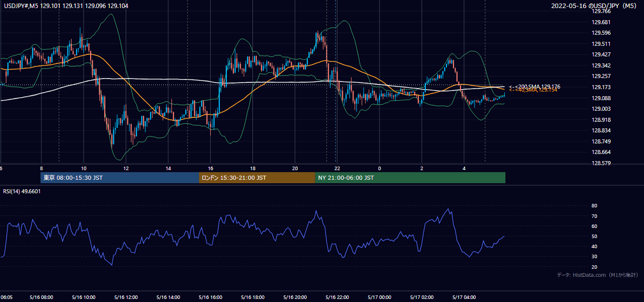Image resolution: width=644 pixels, height=302 pixels.
Task: Click price axis value 129.766
Action: 601,11
